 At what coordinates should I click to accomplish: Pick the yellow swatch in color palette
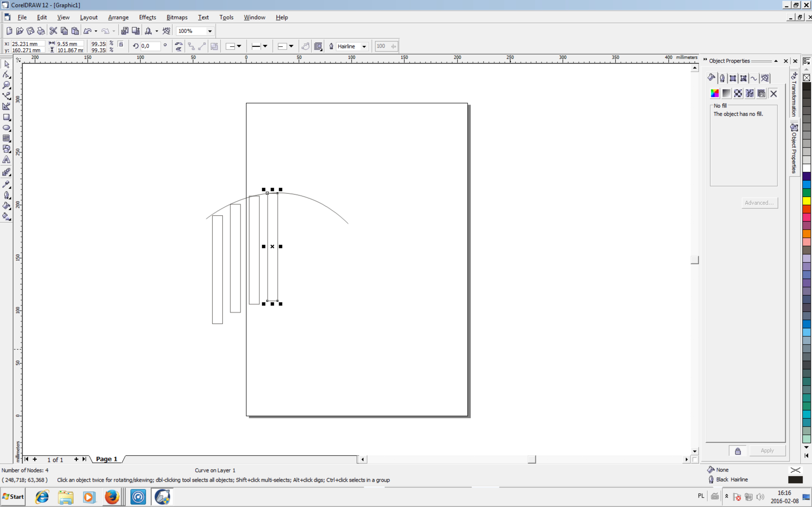coord(806,201)
